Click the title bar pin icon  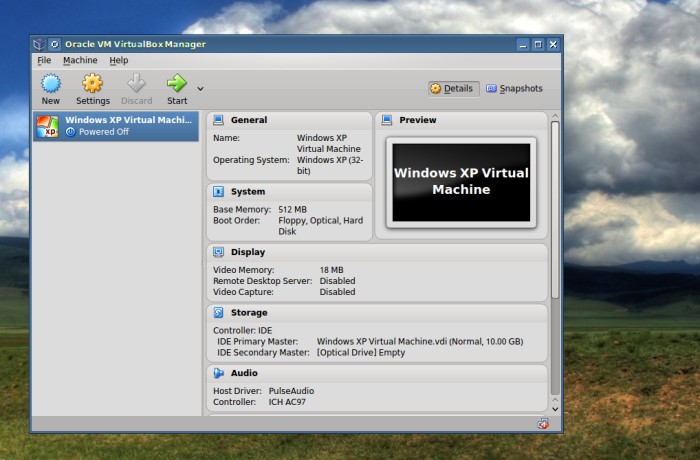54,44
